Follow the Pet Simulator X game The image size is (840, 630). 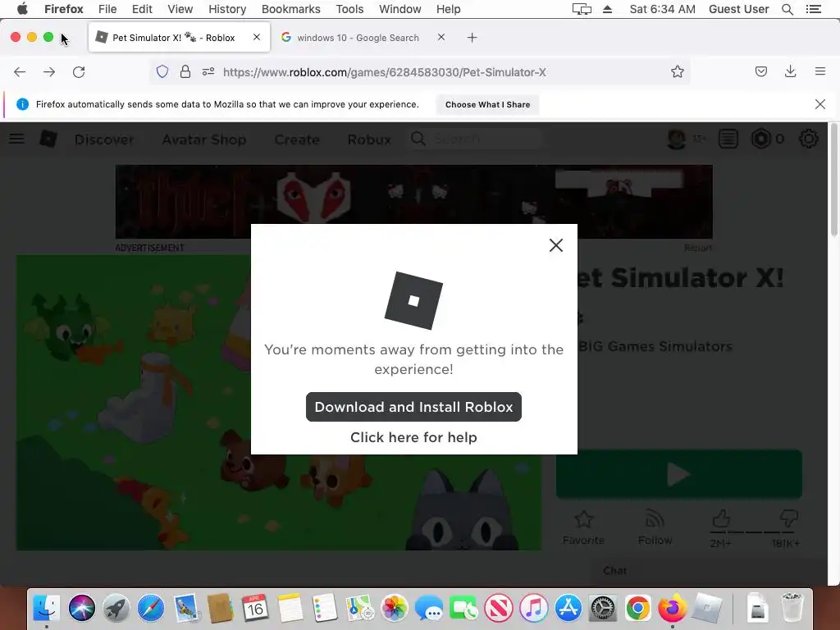[x=655, y=527]
